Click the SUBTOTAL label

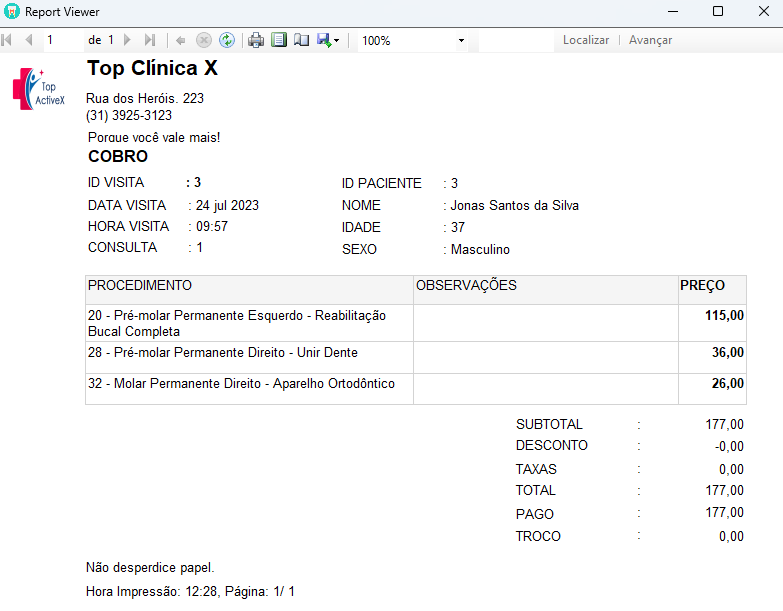(549, 424)
